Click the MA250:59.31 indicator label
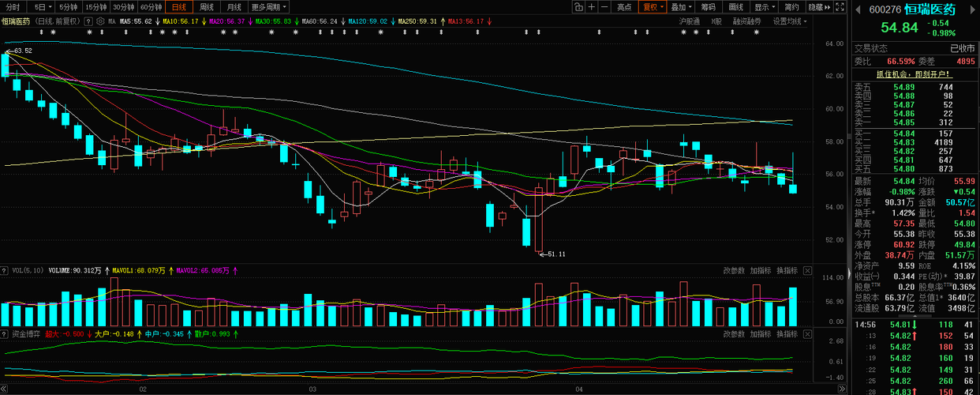 [x=417, y=21]
